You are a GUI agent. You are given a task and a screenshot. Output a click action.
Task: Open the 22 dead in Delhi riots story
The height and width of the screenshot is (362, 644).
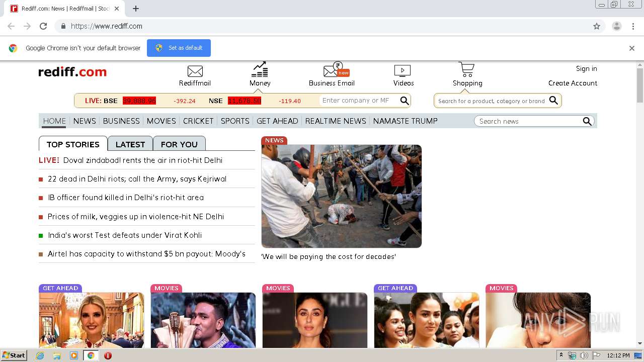click(x=137, y=178)
